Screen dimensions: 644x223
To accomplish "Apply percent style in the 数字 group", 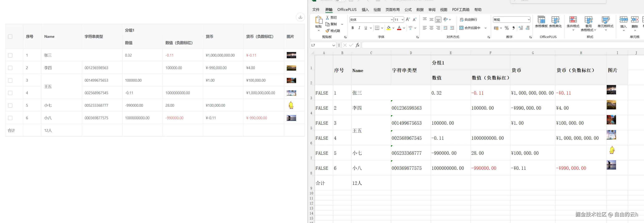I will click(x=507, y=28).
